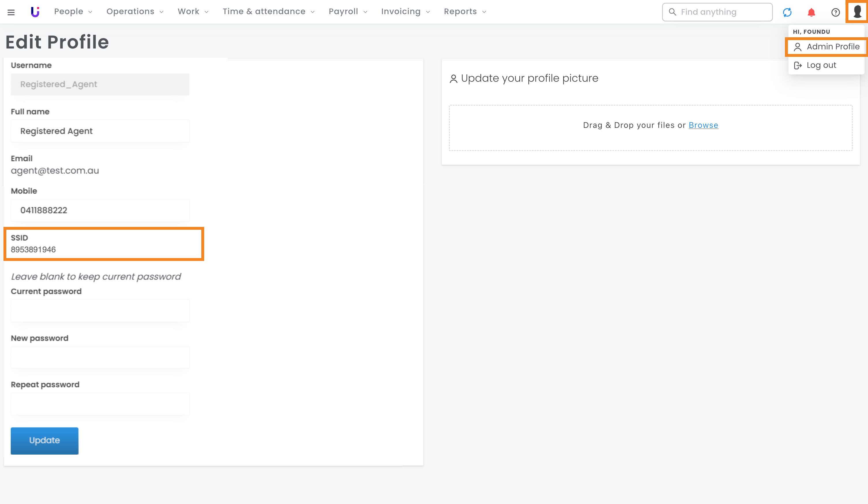This screenshot has width=868, height=504.
Task: Expand the Operations dropdown menu
Action: point(135,11)
